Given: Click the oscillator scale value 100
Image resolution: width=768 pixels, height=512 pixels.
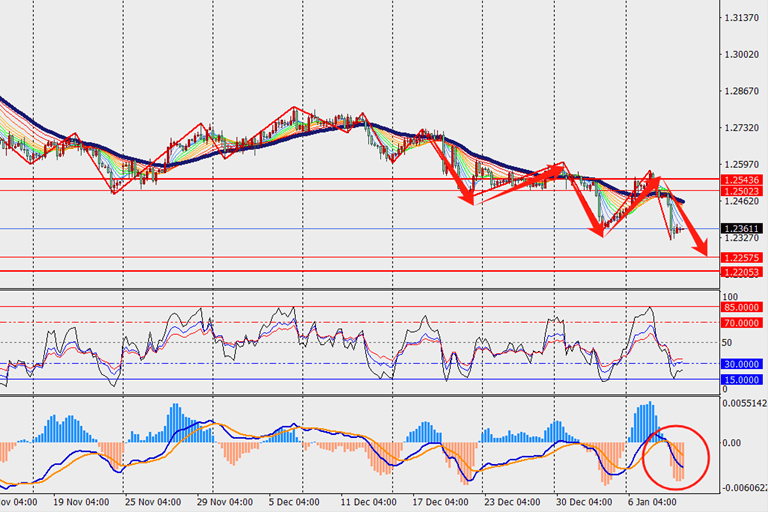Looking at the screenshot, I should click(x=730, y=297).
